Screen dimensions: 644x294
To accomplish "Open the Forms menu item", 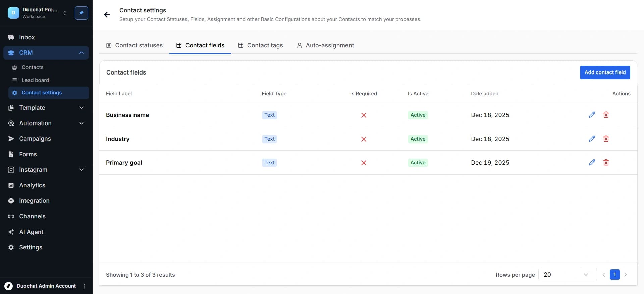I will click(x=46, y=154).
